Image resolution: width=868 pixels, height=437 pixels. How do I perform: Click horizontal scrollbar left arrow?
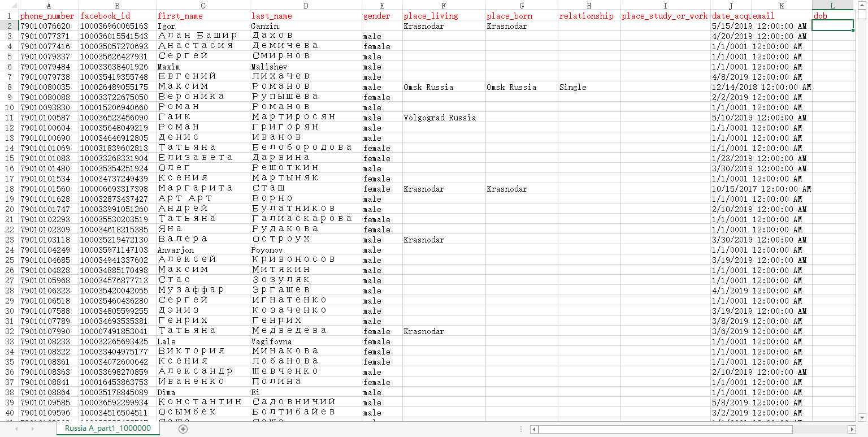534,430
